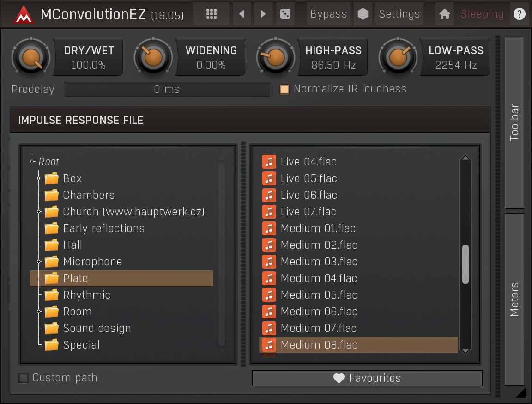
Task: Enable the Custom path checkbox
Action: 24,378
